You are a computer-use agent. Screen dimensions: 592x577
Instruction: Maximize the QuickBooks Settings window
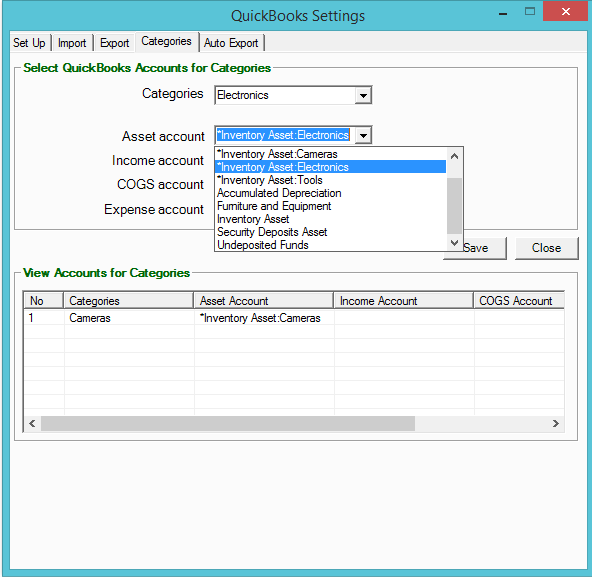click(530, 12)
